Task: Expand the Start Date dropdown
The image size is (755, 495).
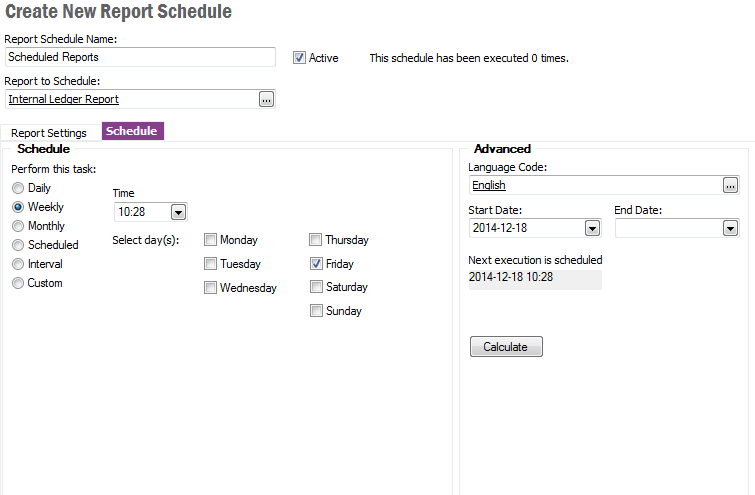Action: [x=591, y=228]
